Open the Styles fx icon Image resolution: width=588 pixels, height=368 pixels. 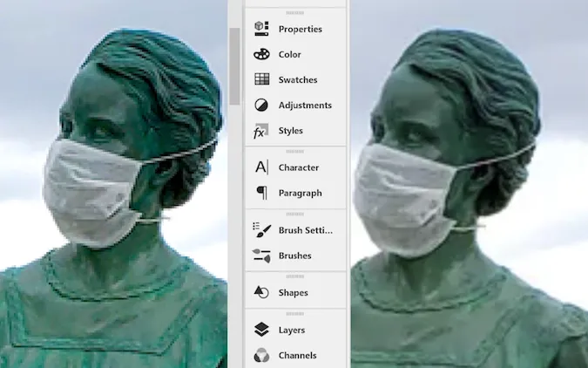pyautogui.click(x=261, y=131)
